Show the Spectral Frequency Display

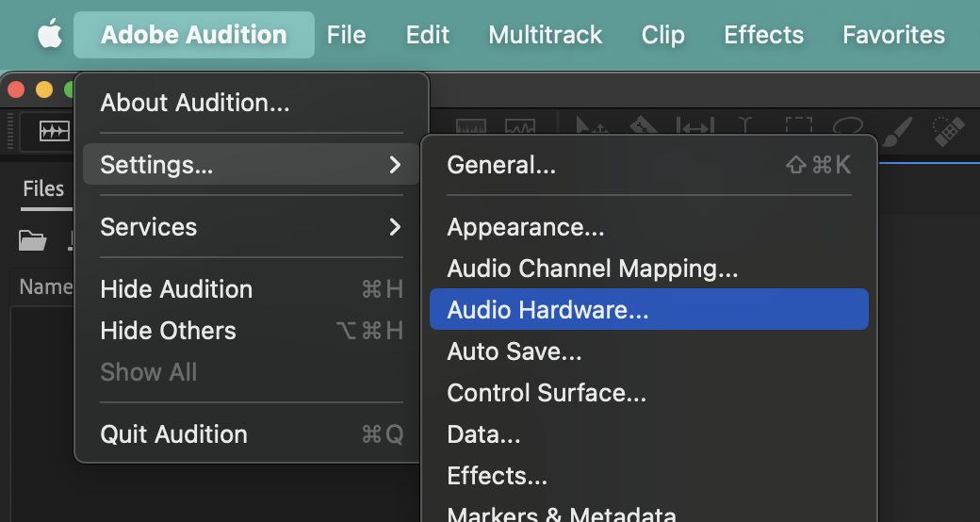tap(470, 128)
